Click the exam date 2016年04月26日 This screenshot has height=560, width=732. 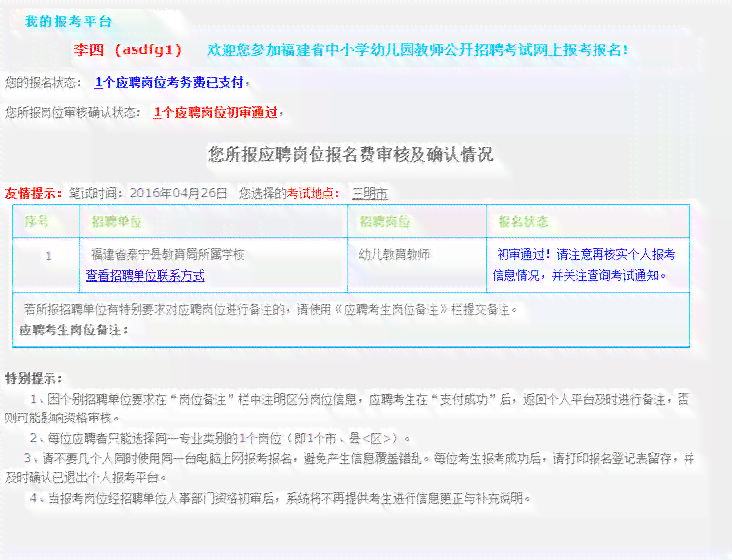click(178, 193)
